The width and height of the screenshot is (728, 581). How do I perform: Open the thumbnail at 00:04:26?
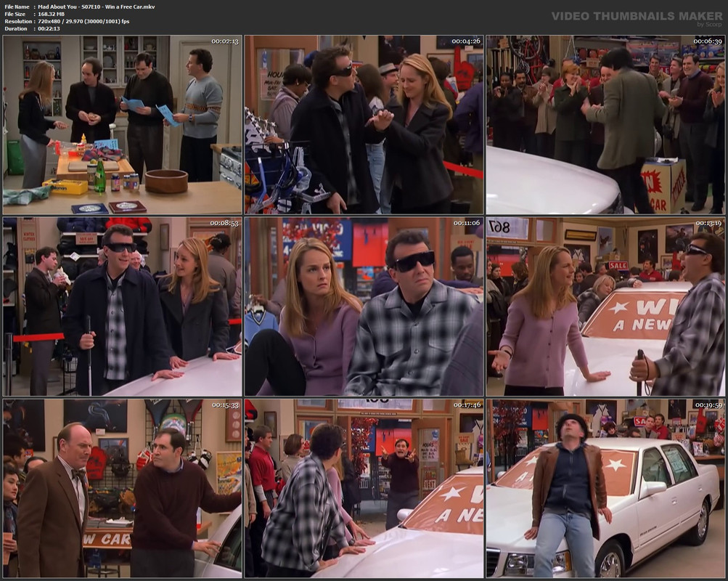[364, 125]
